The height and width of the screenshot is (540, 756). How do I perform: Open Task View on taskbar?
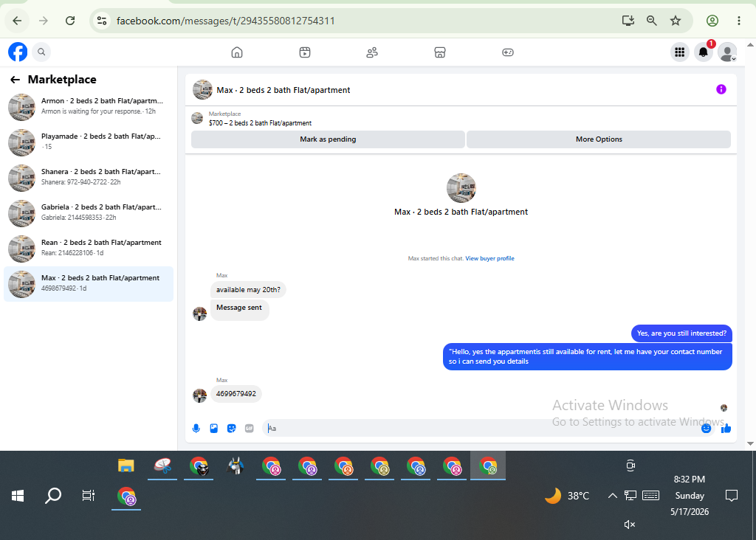tap(89, 496)
